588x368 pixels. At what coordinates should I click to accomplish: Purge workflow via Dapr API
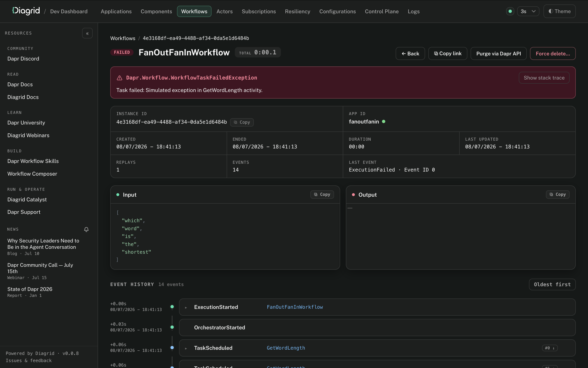click(x=498, y=54)
